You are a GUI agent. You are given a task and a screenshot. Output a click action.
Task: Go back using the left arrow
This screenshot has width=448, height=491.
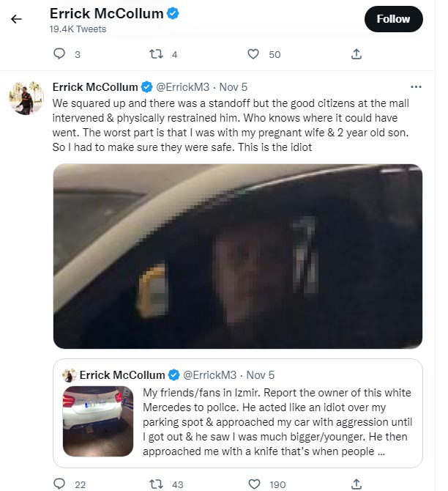coord(16,20)
